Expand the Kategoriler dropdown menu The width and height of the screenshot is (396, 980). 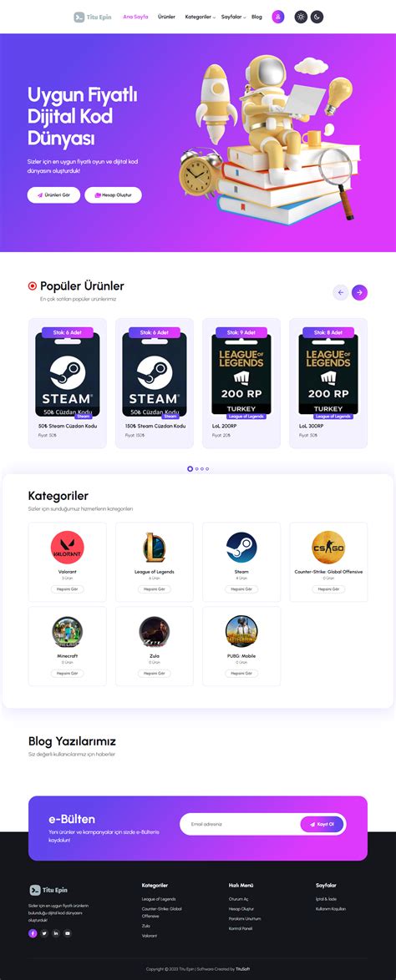click(x=201, y=17)
